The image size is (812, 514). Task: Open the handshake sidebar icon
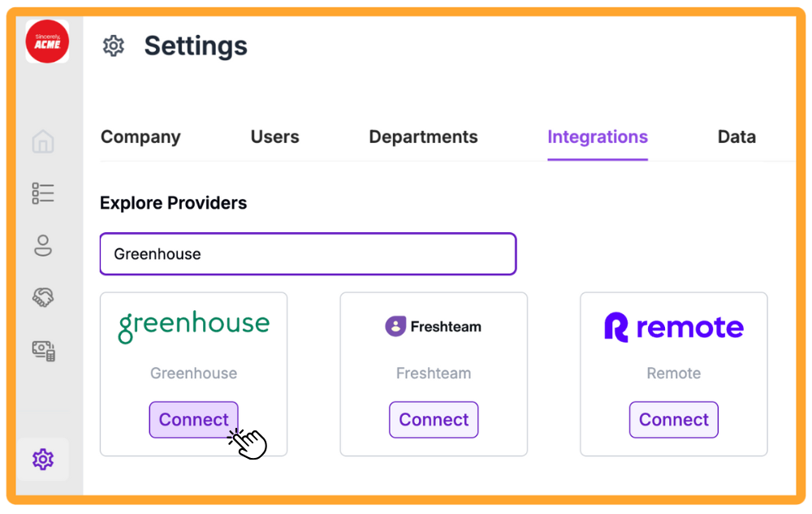pos(43,297)
